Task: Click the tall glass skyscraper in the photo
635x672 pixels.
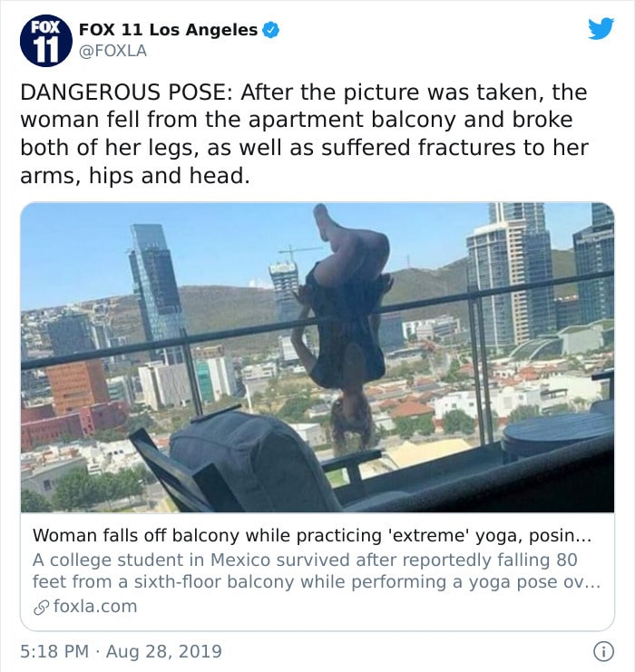Action: tap(157, 291)
